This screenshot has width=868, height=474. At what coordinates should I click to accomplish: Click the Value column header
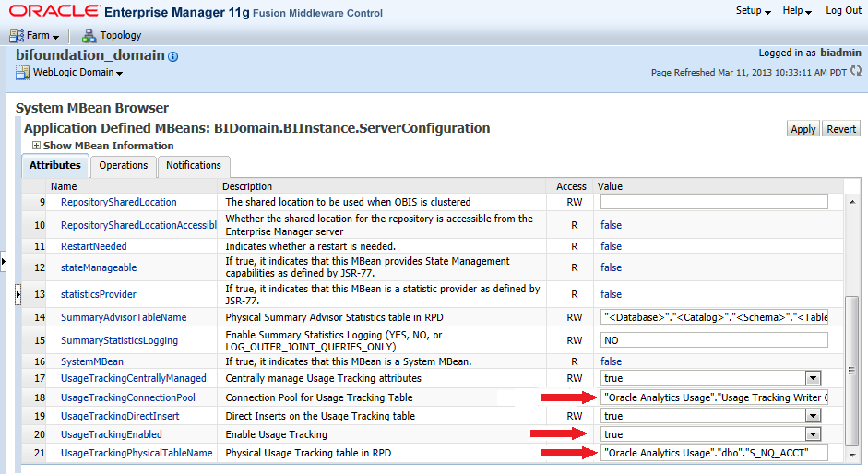[610, 186]
